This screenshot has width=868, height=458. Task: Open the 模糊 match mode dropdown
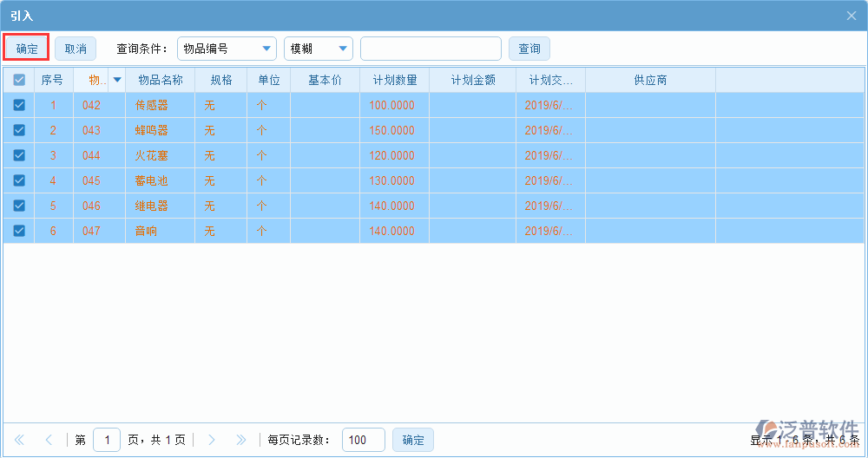click(319, 49)
